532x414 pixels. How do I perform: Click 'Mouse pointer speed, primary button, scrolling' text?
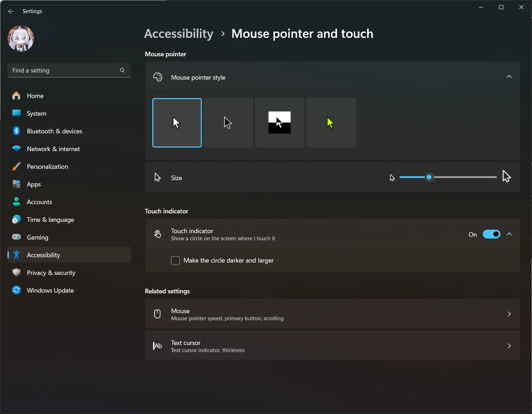coord(227,318)
